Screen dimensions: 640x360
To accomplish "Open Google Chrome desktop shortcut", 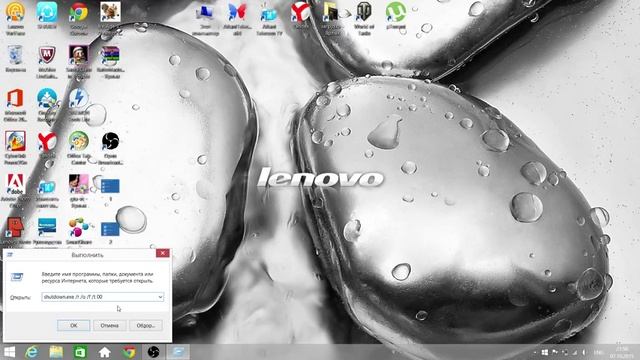I will click(x=78, y=17).
